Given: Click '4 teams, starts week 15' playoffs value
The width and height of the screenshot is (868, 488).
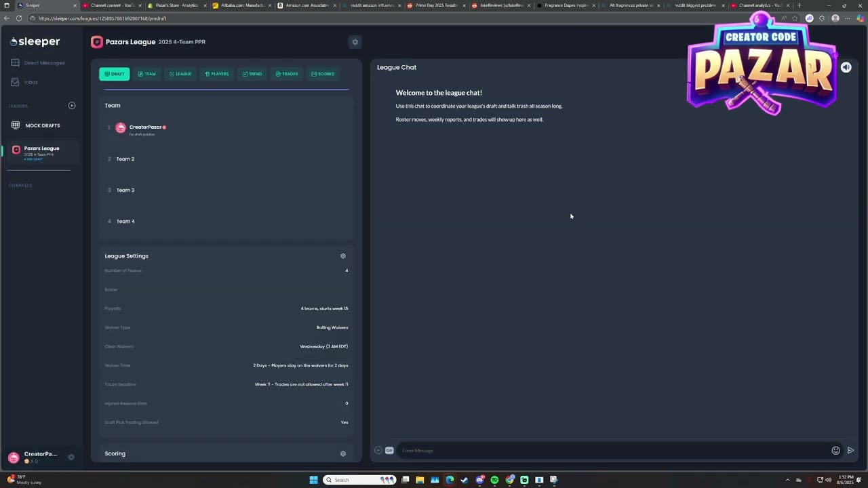Looking at the screenshot, I should (324, 308).
